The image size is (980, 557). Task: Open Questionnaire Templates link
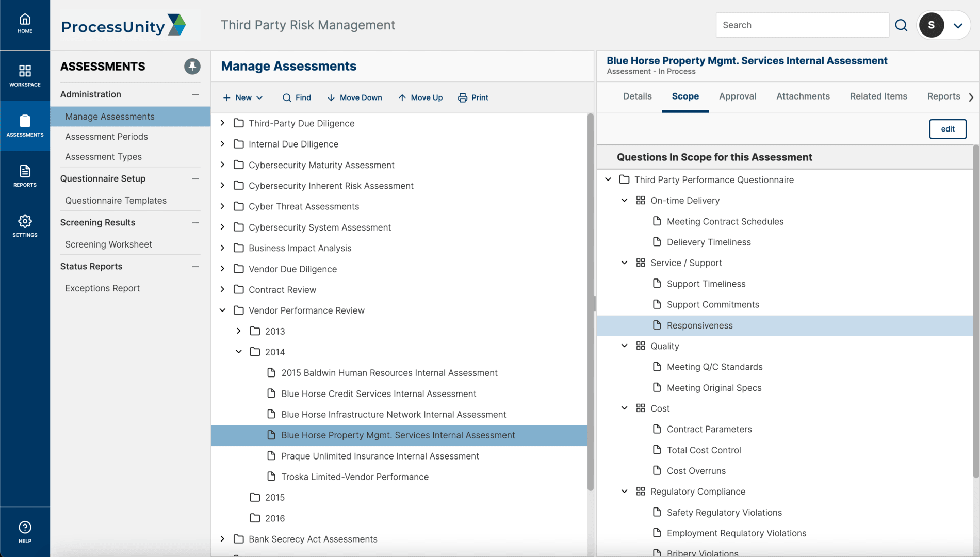(116, 201)
